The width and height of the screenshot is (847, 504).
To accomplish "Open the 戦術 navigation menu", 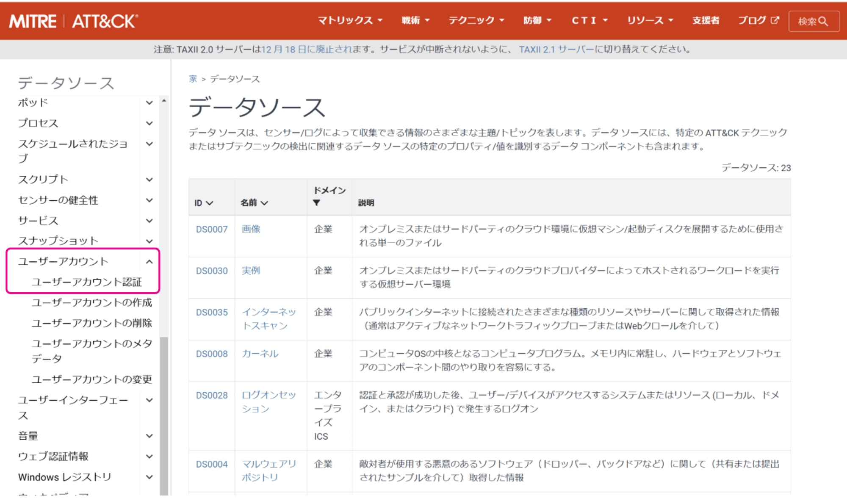I will (415, 20).
